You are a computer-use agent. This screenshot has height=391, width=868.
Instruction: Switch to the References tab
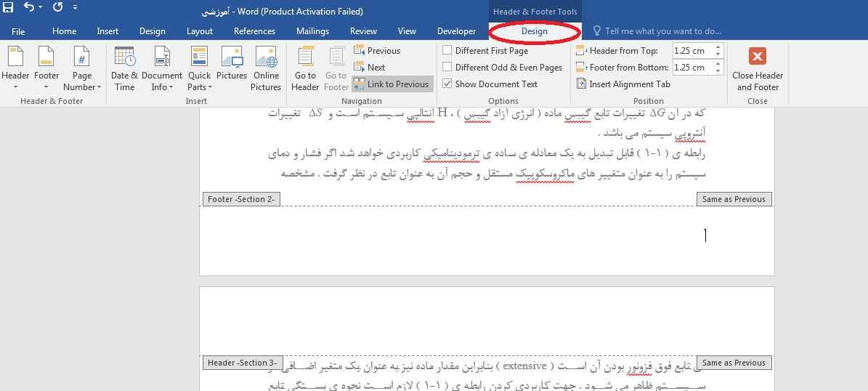[254, 31]
